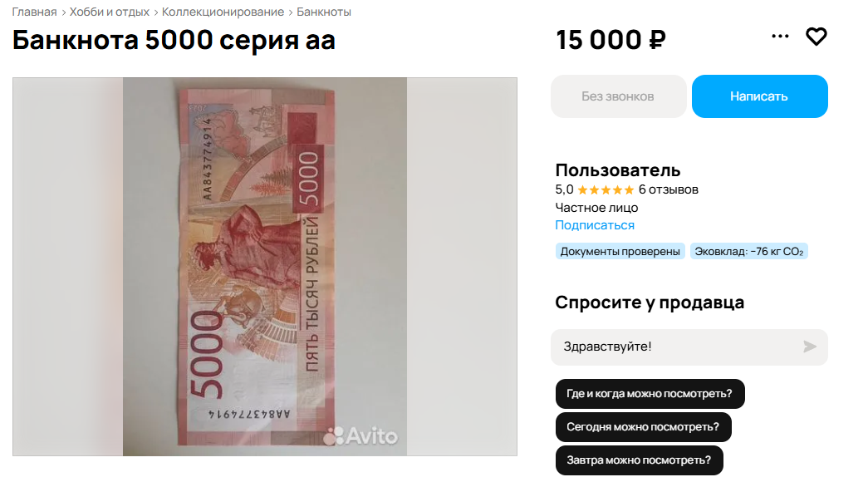The height and width of the screenshot is (477, 868).
Task: Open the three-dots more options menu
Action: click(780, 36)
